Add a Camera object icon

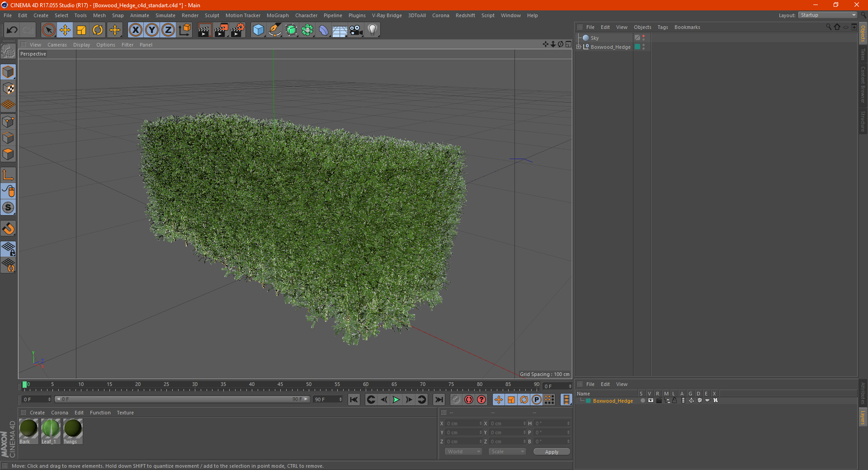[356, 30]
